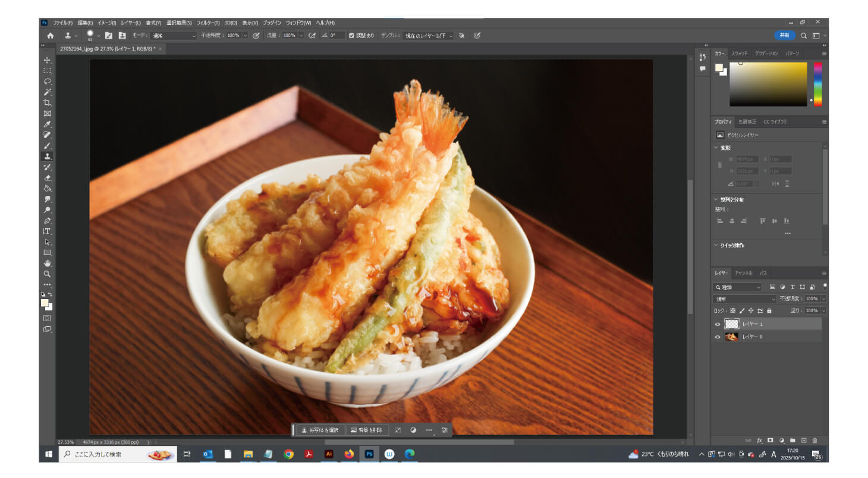Create a new group folder
868x478 pixels.
click(x=792, y=441)
